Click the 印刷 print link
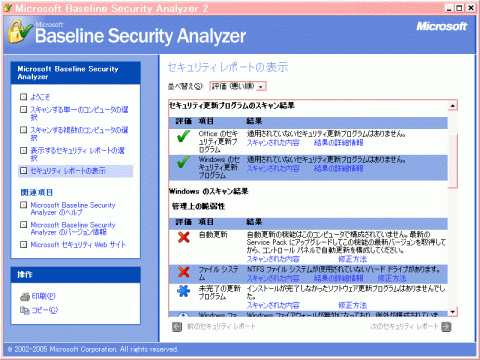 43,296
